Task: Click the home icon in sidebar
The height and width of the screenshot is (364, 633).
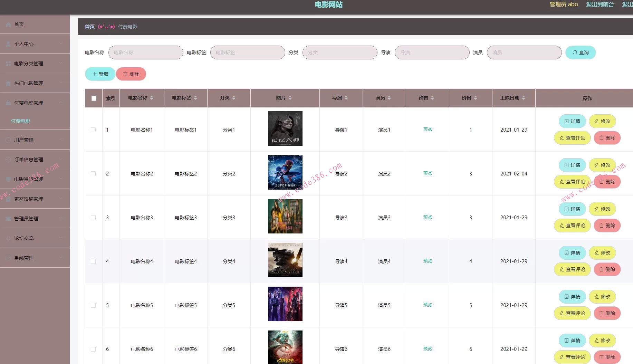Action: tap(8, 25)
